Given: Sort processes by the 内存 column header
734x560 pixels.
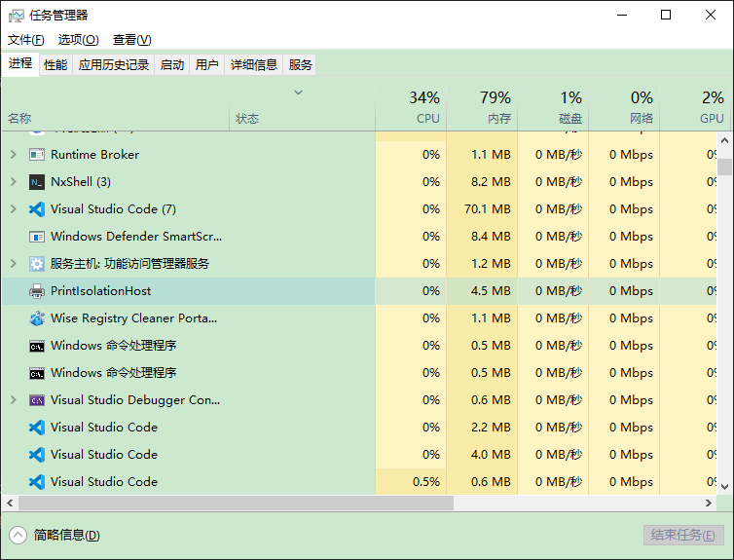Looking at the screenshot, I should [482, 109].
